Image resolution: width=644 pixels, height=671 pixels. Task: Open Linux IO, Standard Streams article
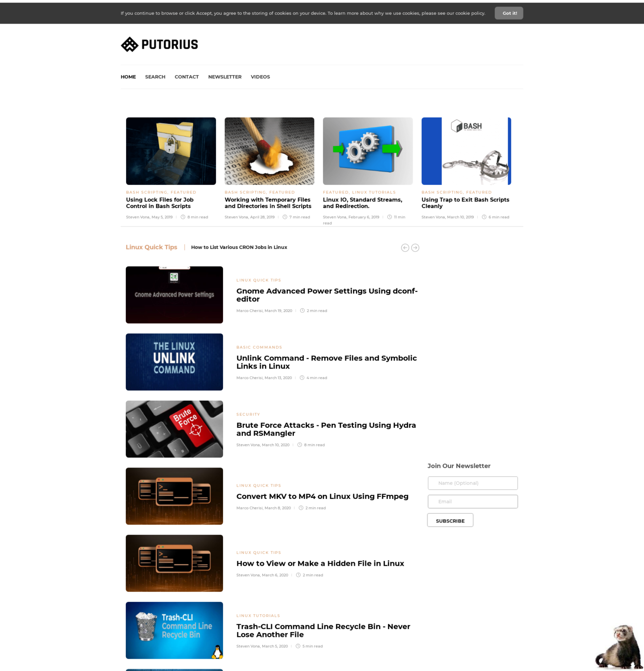click(363, 203)
